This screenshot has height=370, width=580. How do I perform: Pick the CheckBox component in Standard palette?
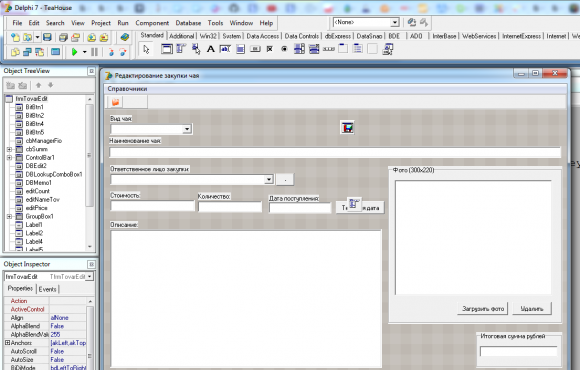point(270,49)
